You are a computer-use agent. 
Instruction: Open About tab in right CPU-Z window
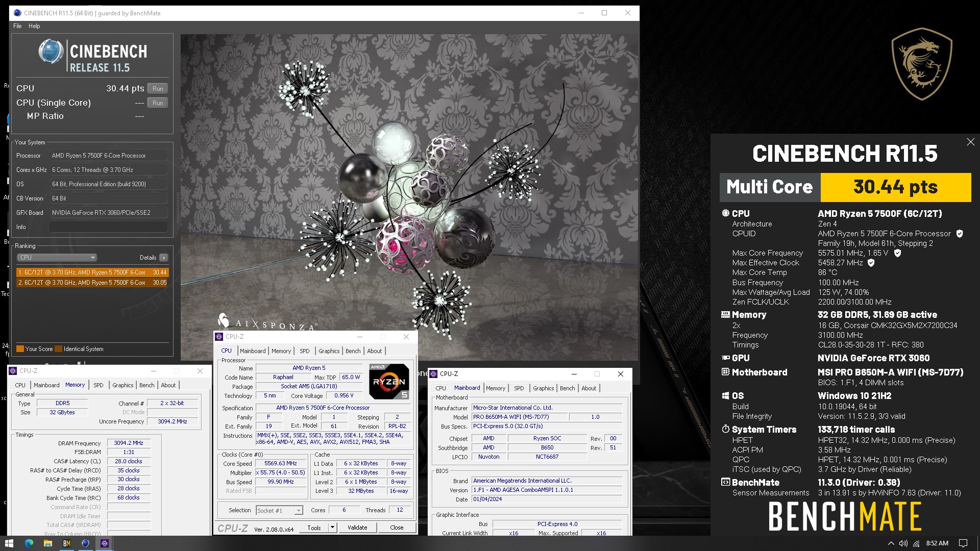point(589,388)
